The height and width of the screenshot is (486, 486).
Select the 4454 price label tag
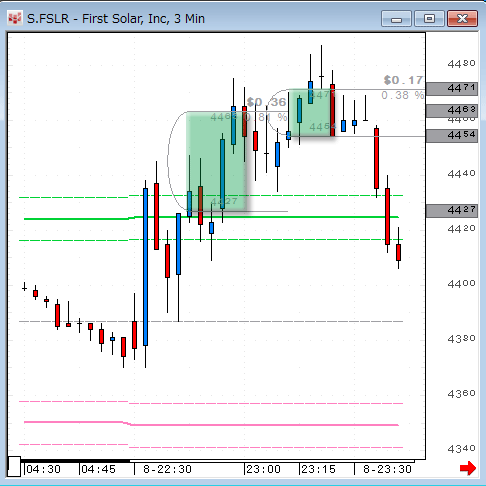coord(452,136)
